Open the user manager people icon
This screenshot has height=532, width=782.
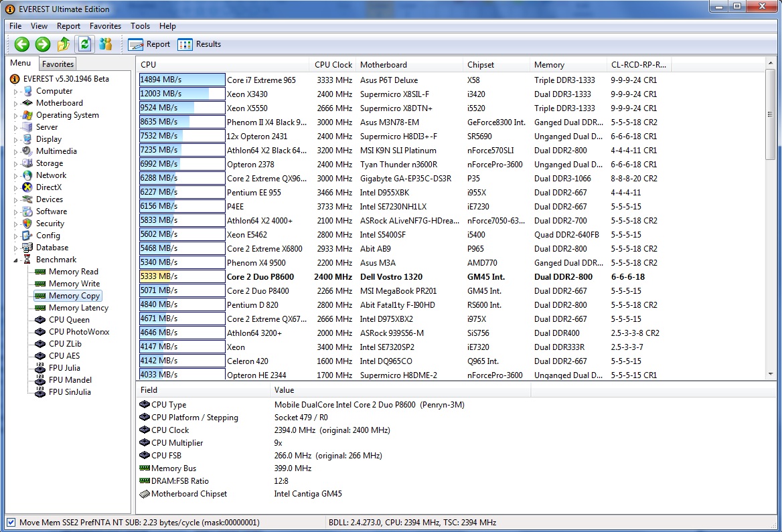[x=106, y=44]
